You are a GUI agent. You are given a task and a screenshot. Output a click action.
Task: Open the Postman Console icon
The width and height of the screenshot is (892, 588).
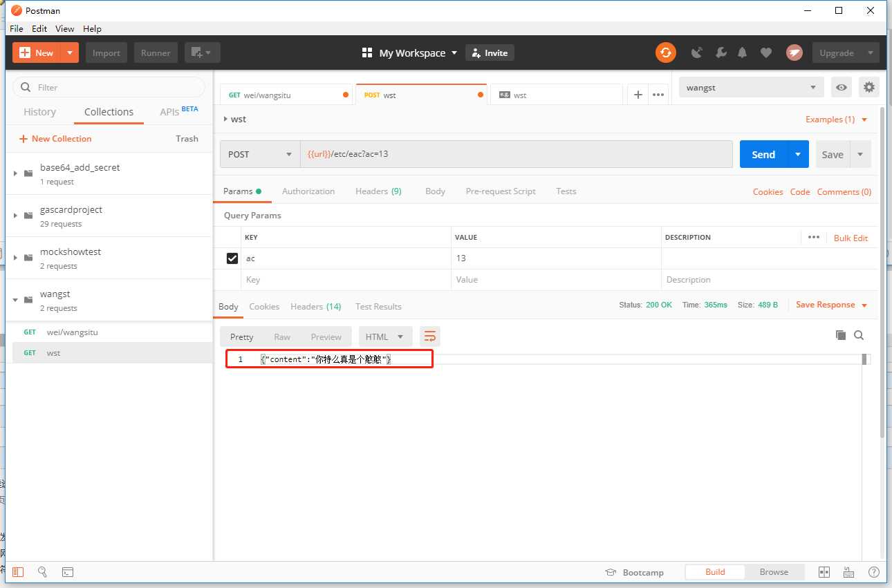[68, 572]
